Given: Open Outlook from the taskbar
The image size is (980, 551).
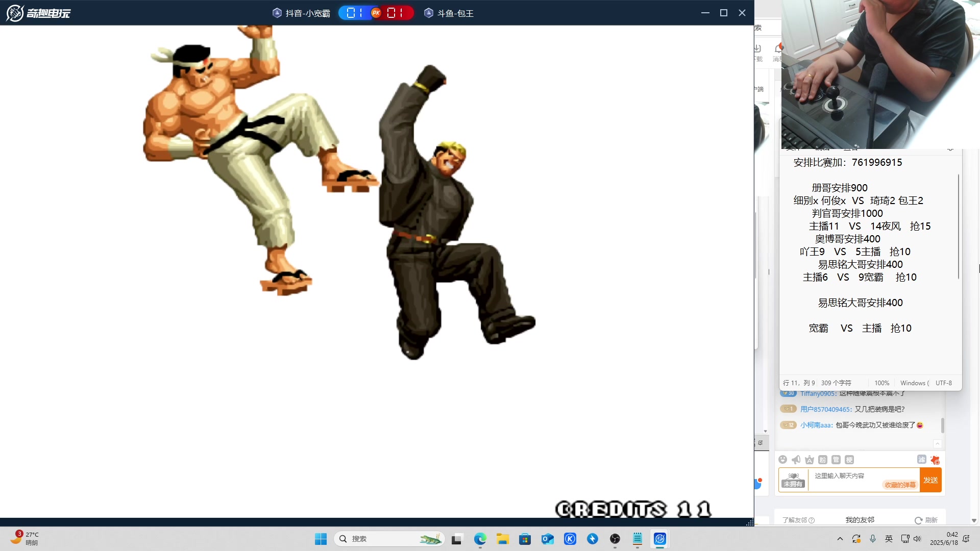Looking at the screenshot, I should pyautogui.click(x=548, y=539).
